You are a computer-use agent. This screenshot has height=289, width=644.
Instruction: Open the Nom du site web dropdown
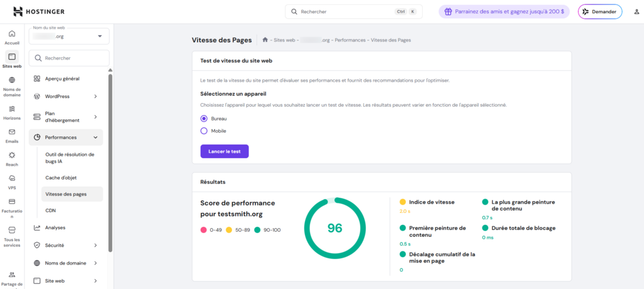pyautogui.click(x=69, y=36)
